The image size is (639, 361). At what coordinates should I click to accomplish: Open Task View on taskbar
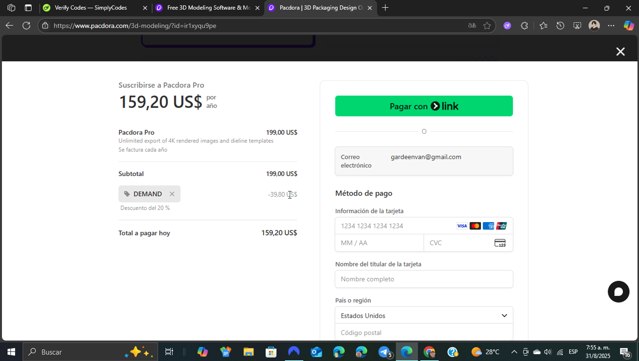point(169,352)
